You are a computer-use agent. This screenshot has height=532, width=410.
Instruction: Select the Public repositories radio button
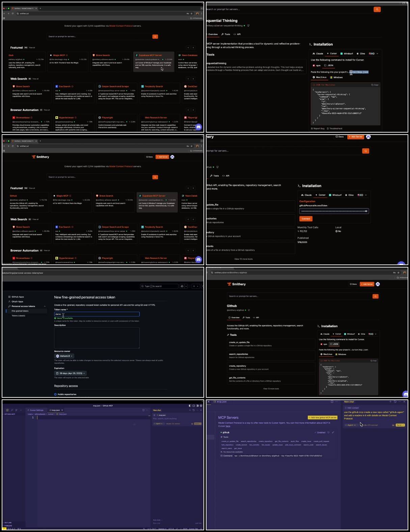click(55, 394)
